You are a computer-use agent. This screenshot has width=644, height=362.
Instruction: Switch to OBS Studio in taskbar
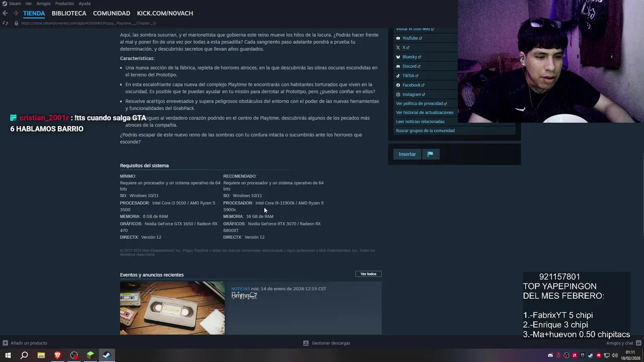(74, 355)
